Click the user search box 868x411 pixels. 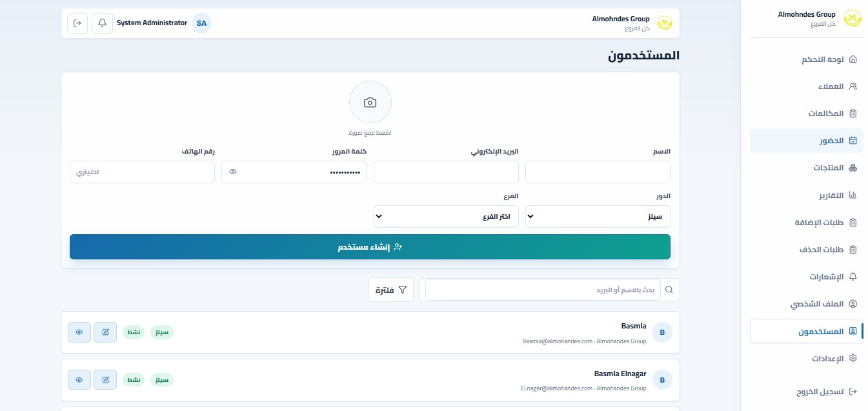543,290
